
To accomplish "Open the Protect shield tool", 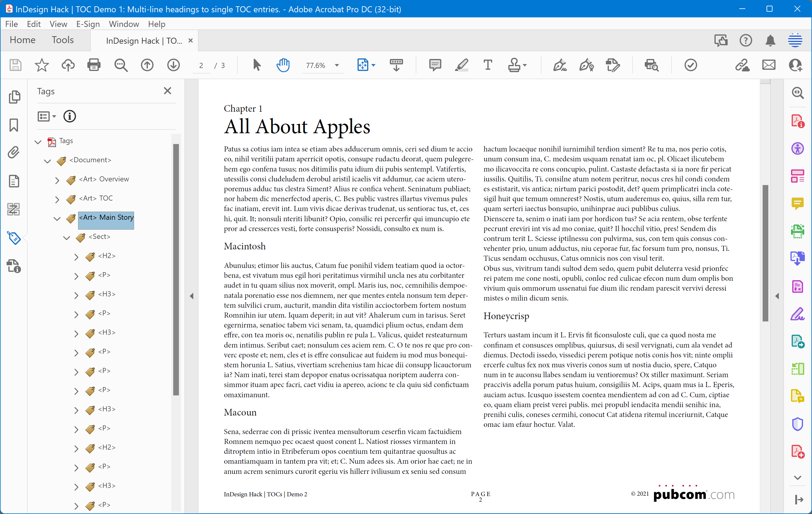I will coord(798,424).
